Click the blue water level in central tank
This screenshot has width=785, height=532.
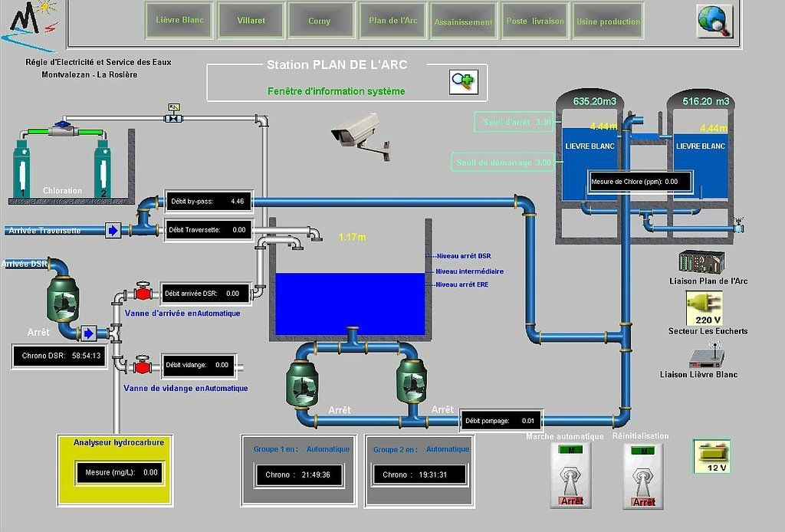point(349,304)
